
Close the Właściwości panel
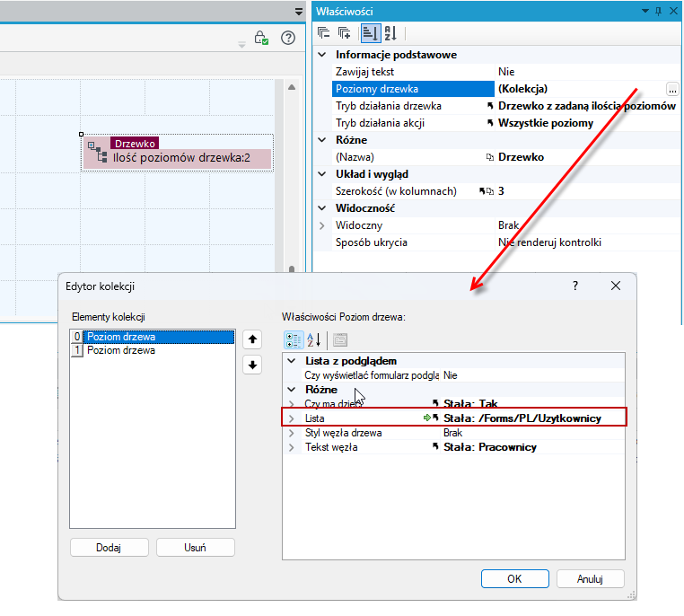[673, 12]
